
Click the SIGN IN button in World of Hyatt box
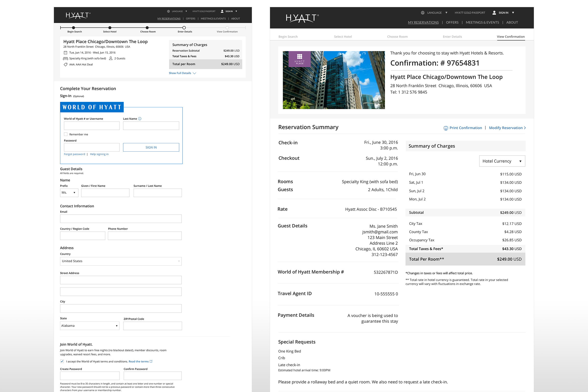(151, 147)
